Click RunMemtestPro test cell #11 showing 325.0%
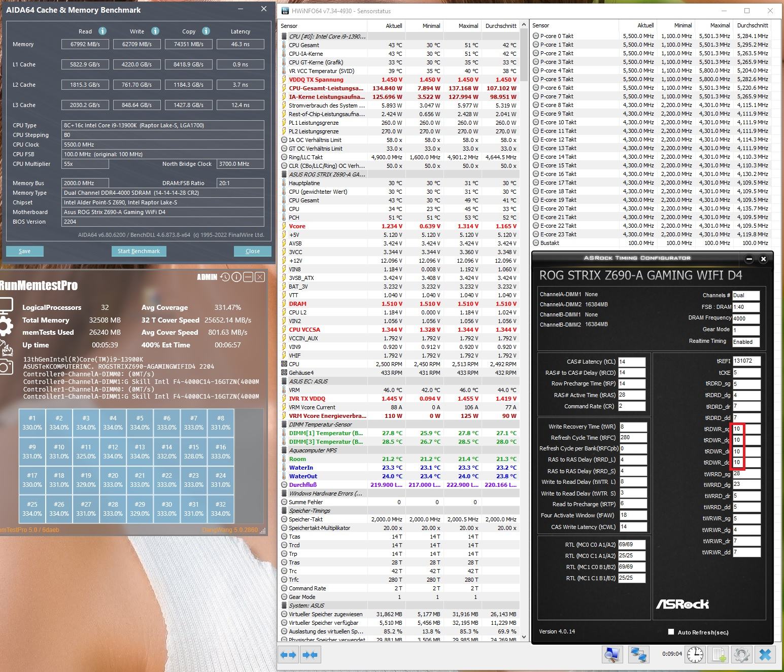The image size is (784, 672). point(86,451)
